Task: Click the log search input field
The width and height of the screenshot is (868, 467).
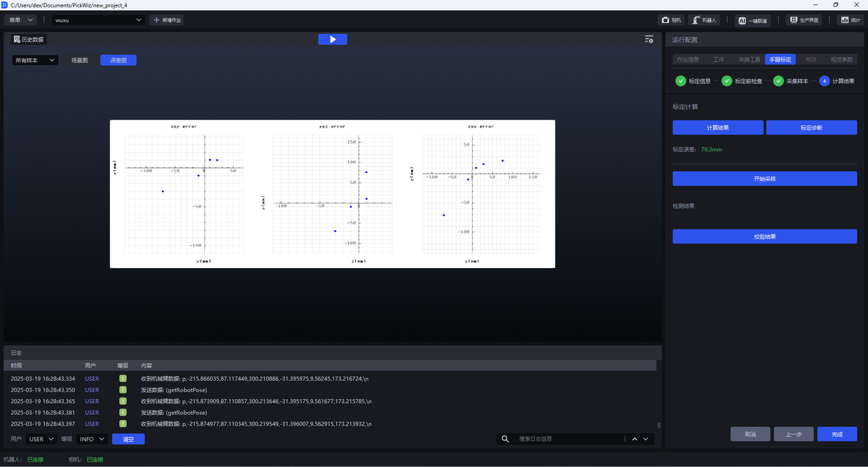Action: [x=568, y=439]
